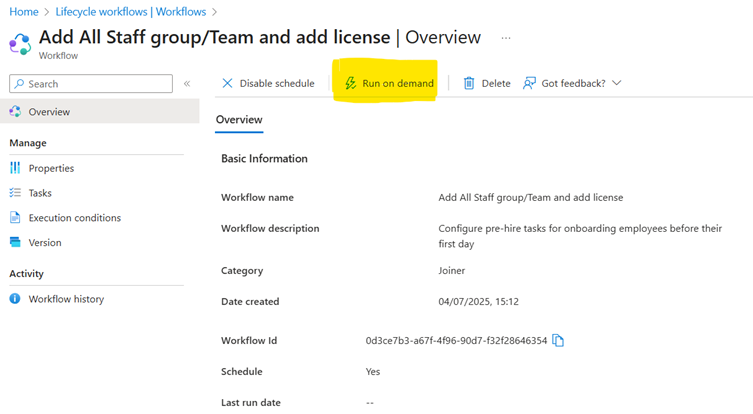753x414 pixels.
Task: Open Execution conditions in the Manage menu
Action: point(74,218)
